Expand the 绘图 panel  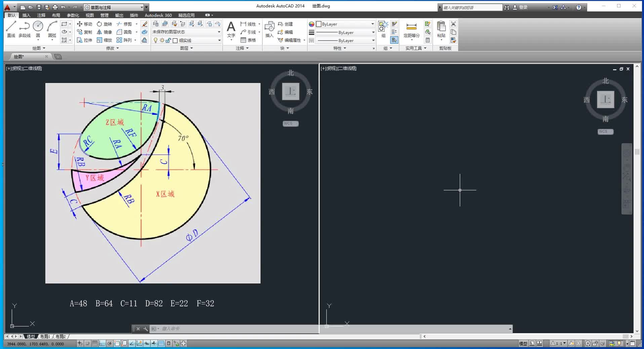point(39,48)
